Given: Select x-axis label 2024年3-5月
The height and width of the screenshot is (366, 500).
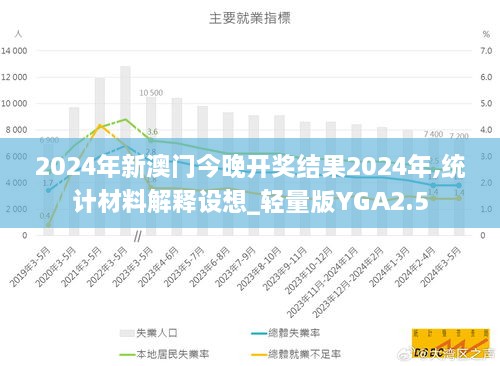Looking at the screenshot, I should coord(441,267).
